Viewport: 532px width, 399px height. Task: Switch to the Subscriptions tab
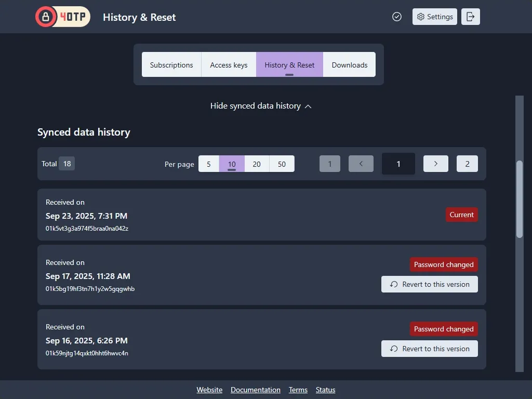tap(171, 64)
